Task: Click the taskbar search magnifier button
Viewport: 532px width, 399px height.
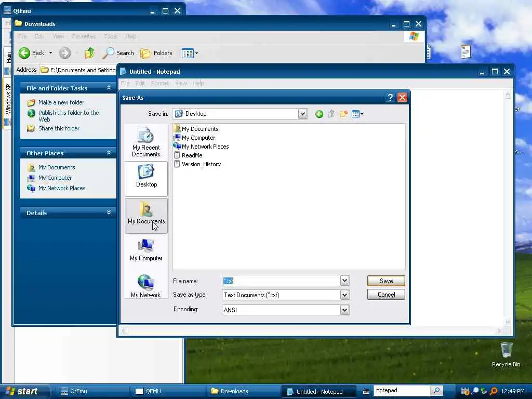Action: pyautogui.click(x=437, y=391)
